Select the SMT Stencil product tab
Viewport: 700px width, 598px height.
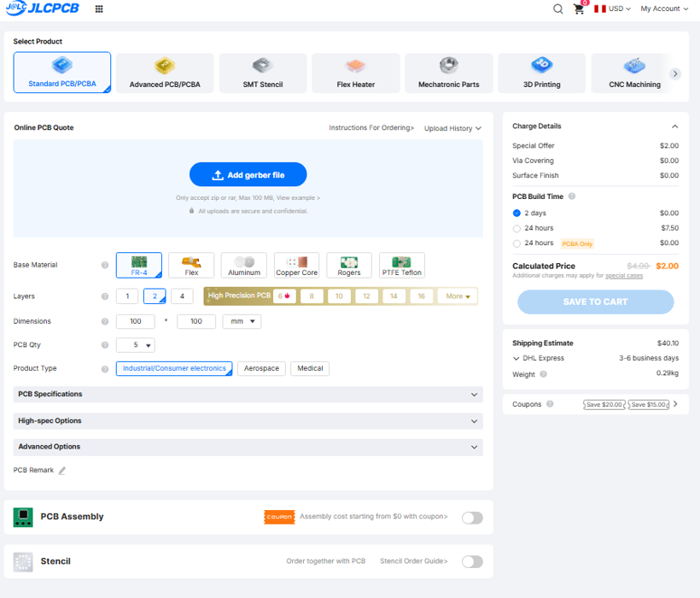click(263, 73)
